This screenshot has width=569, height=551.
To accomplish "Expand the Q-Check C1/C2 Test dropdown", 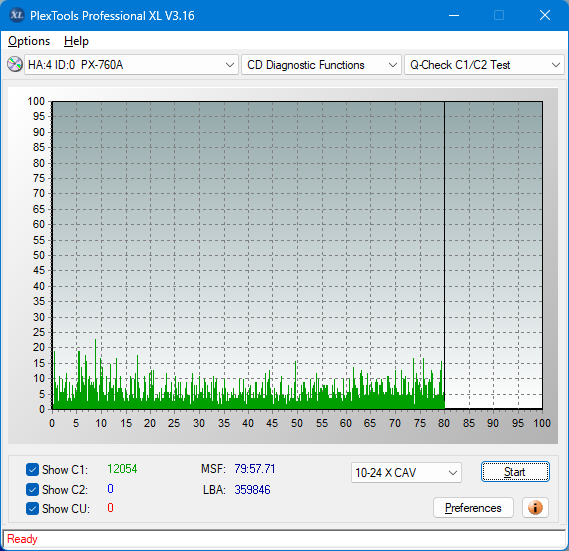I will point(484,65).
